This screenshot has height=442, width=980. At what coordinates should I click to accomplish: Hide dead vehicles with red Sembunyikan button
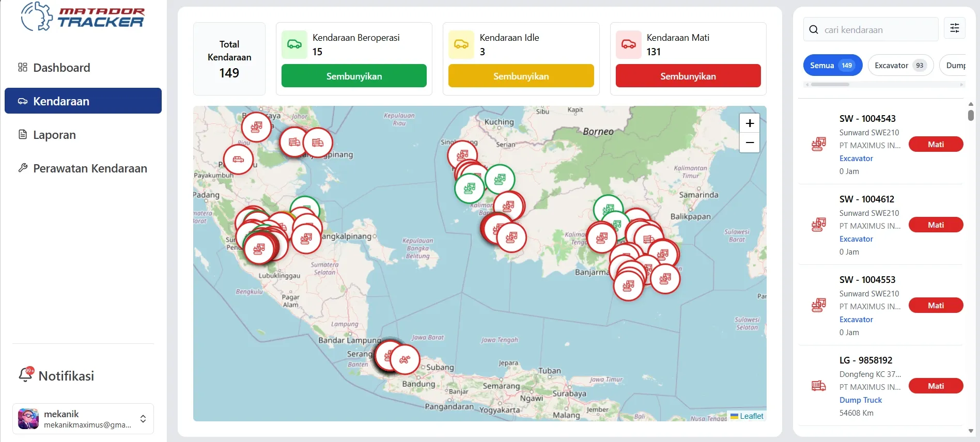click(x=688, y=76)
